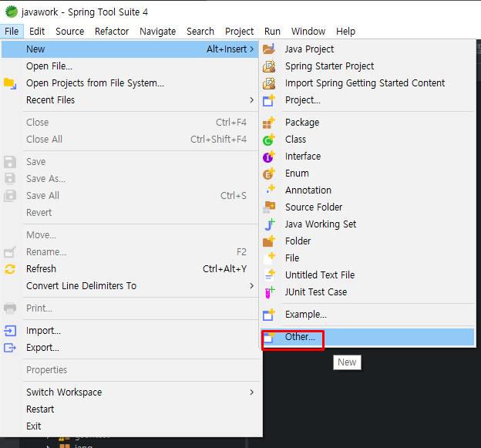
Task: Open the Refactor menu
Action: tap(112, 32)
